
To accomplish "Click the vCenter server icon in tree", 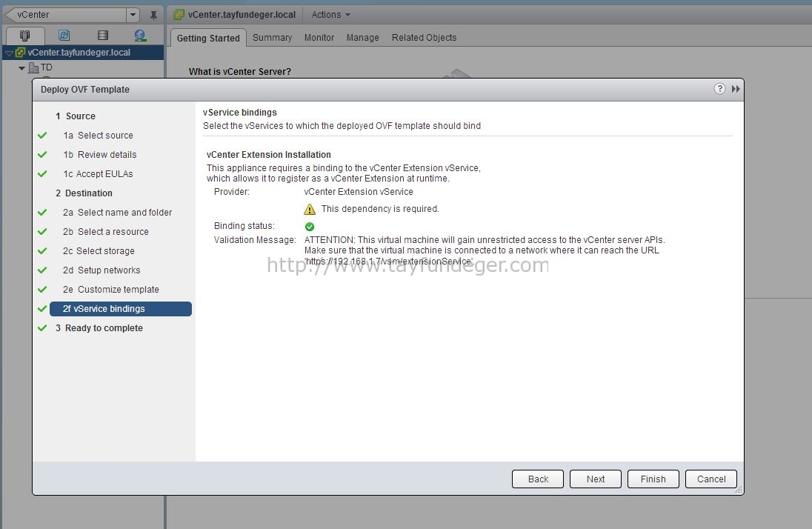I will click(x=21, y=53).
